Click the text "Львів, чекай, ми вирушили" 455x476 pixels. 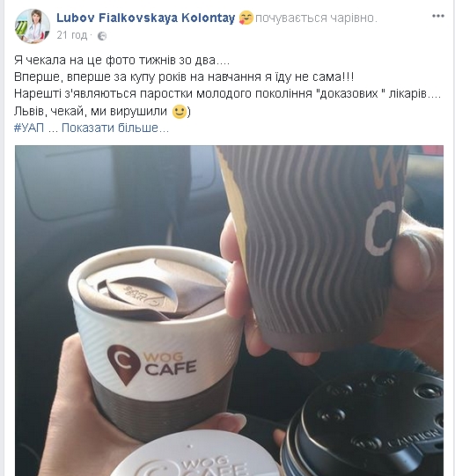91,112
